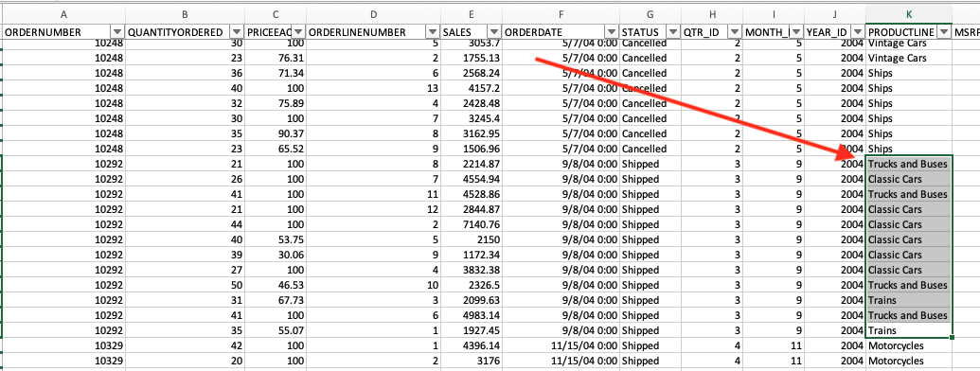Select the SALES cell showing 4396.14
Screen dimensions: 980x371
(471, 345)
